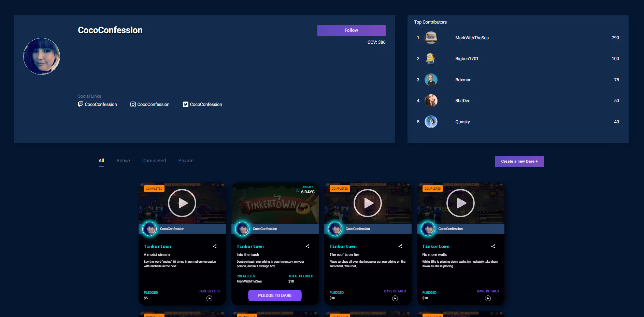
Task: Follow CocoConfession
Action: click(x=351, y=30)
